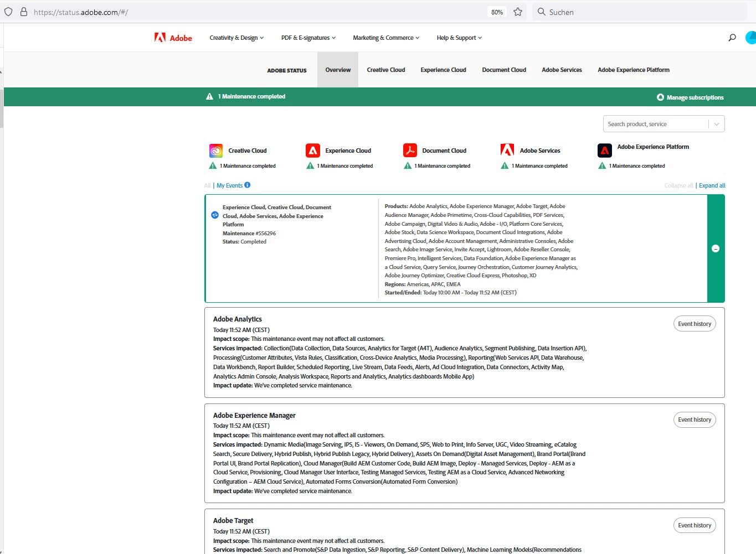Click the Document Cloud product icon

coord(410,151)
